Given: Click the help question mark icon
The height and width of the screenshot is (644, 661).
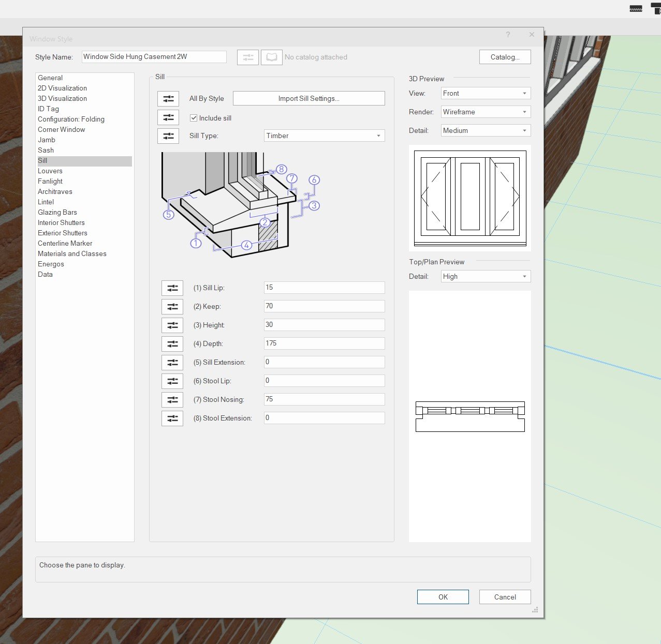Looking at the screenshot, I should click(x=508, y=35).
